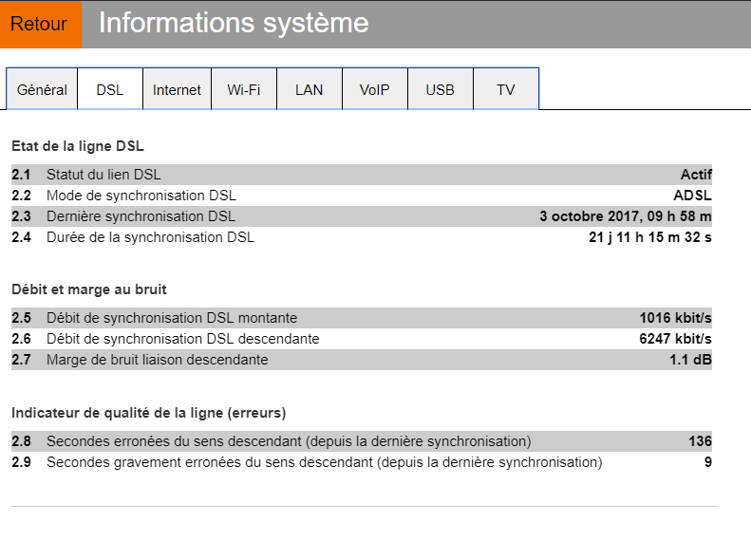Click the Dernière synchronisation DSL date value
The width and height of the screenshot is (751, 560).
pos(625,216)
